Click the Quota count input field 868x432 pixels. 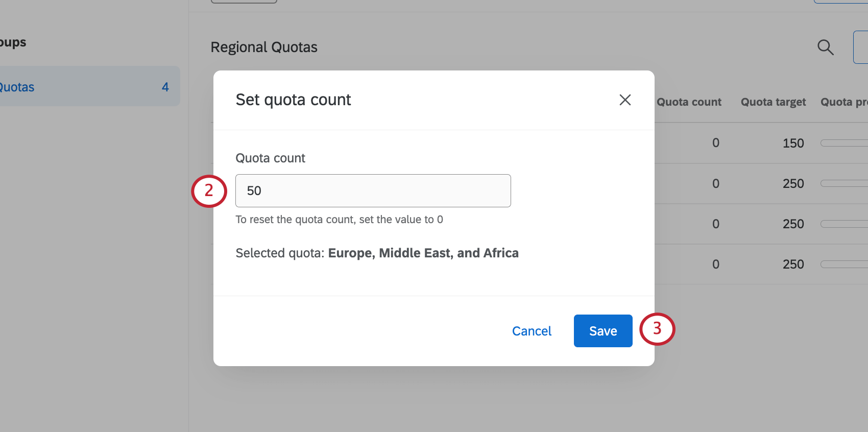pyautogui.click(x=373, y=190)
